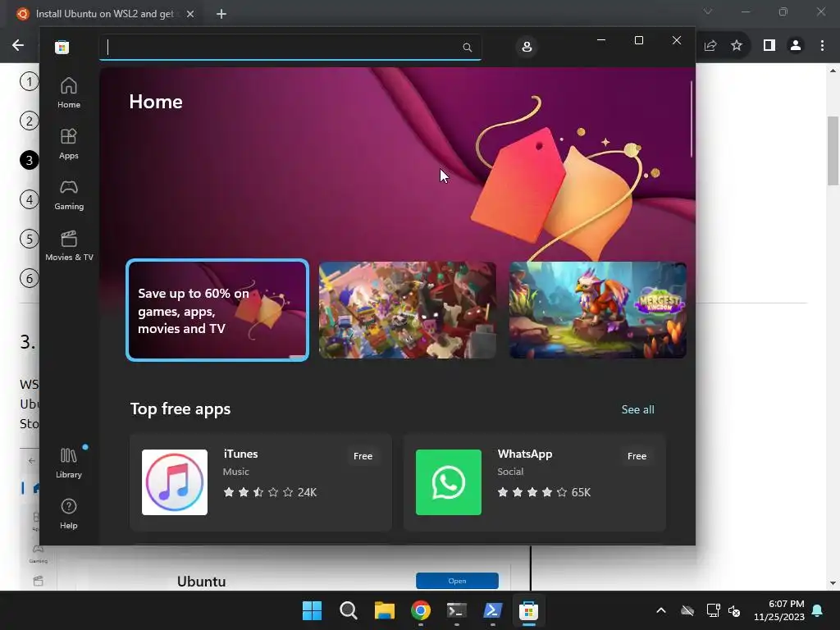The height and width of the screenshot is (630, 840).
Task: Click the Chrome page vertical scrollbar
Action: pos(833,151)
